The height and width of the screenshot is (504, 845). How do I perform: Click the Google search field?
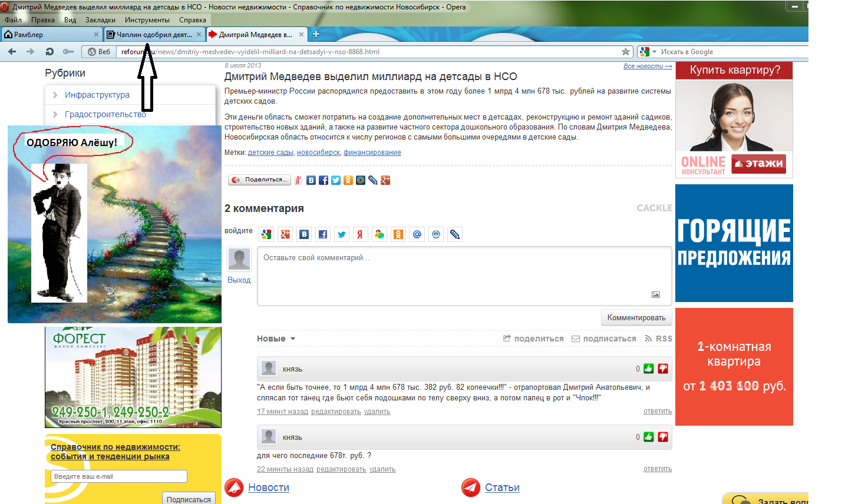tap(734, 52)
